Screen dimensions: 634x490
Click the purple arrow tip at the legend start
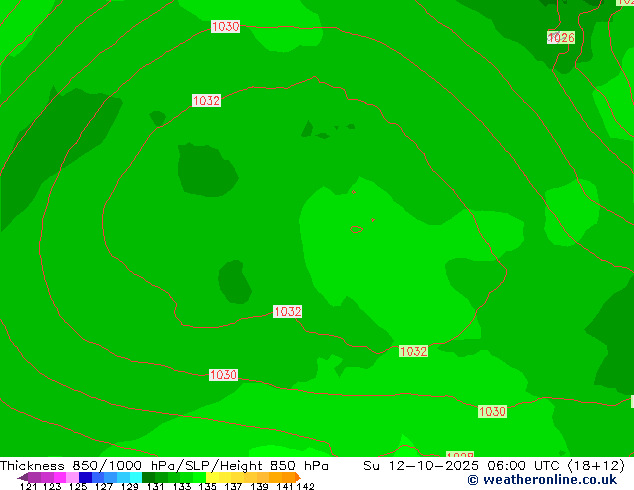[22, 477]
